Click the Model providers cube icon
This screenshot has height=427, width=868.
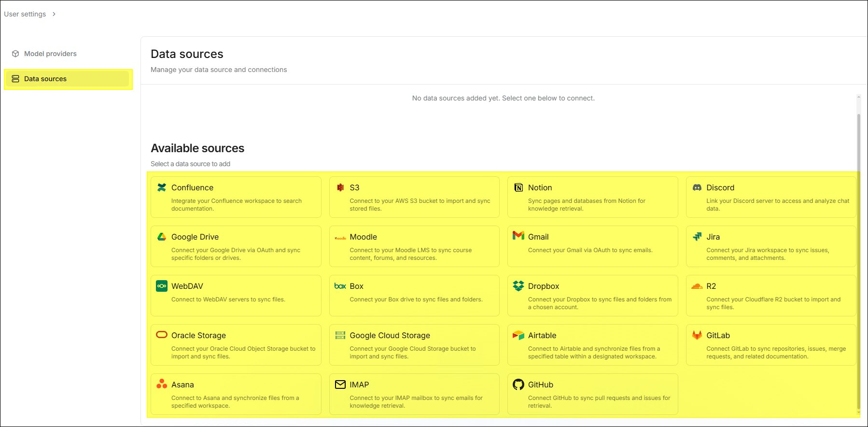click(x=15, y=54)
